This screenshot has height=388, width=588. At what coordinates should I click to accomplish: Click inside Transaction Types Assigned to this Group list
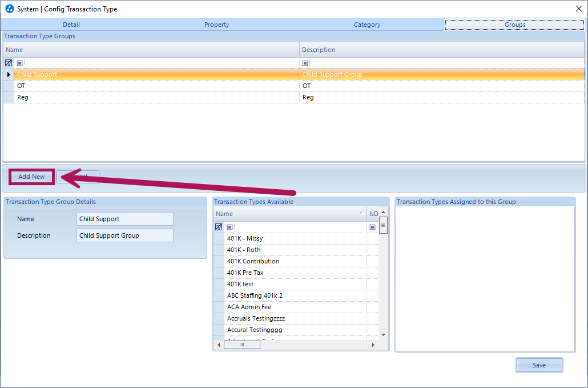(485, 279)
